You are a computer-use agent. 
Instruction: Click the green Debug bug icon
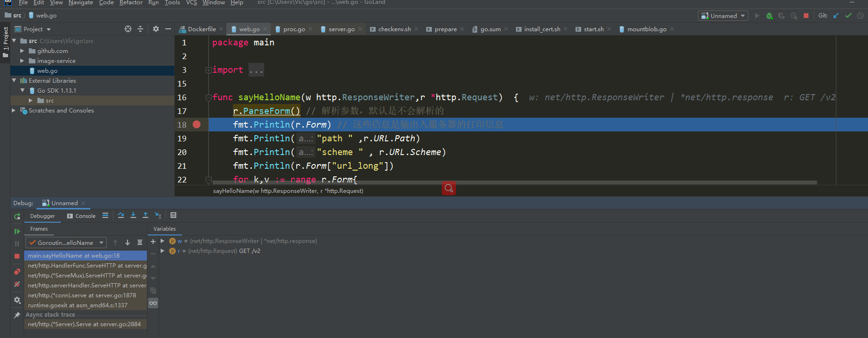coord(769,16)
